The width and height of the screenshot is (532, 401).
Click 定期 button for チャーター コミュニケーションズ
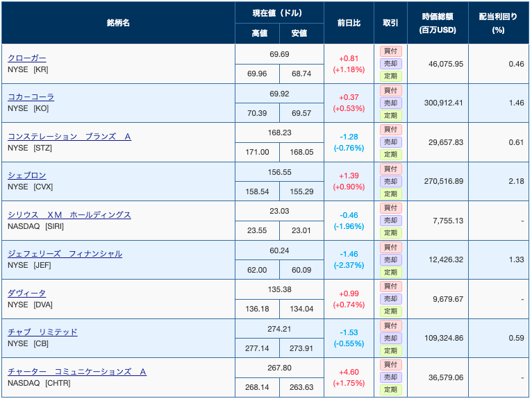(391, 390)
